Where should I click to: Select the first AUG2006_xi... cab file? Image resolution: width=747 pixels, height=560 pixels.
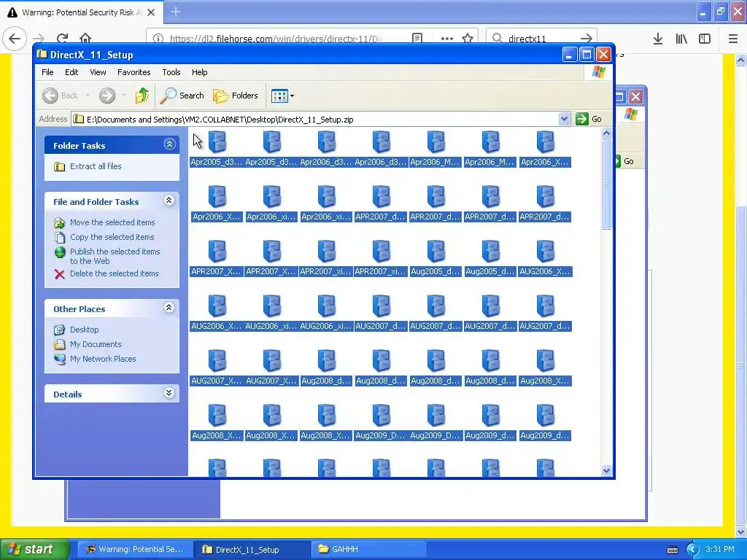(x=271, y=313)
